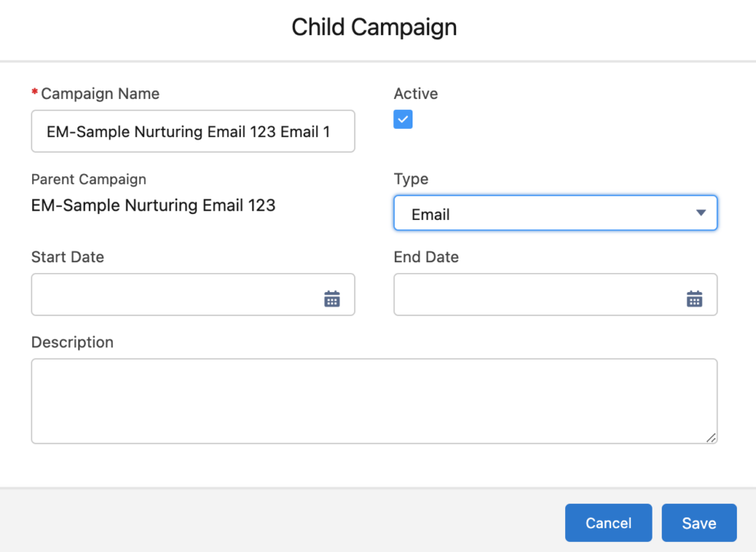The height and width of the screenshot is (552, 756).
Task: Disable Active status for this child campaign
Action: [403, 119]
